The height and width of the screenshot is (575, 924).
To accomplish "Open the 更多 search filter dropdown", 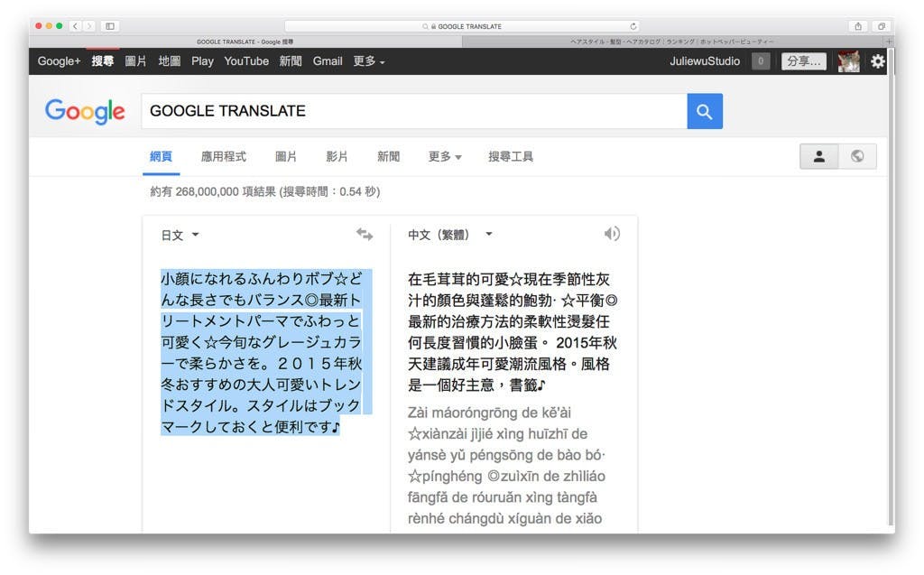I will (x=445, y=156).
